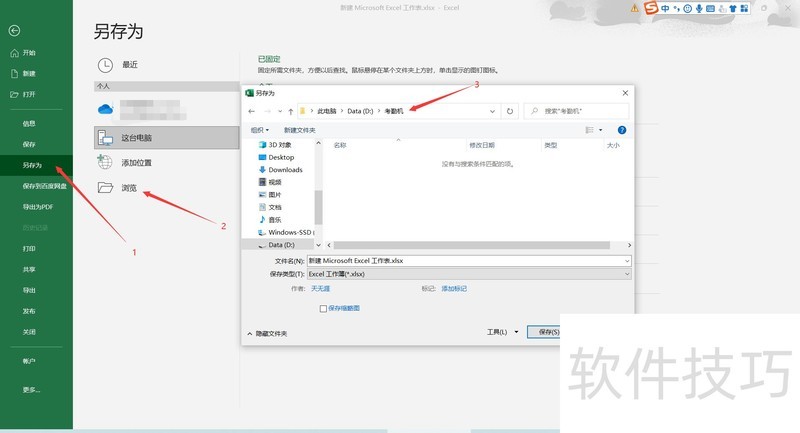Open the 组织 dropdown menu
800x433 pixels.
(x=259, y=130)
